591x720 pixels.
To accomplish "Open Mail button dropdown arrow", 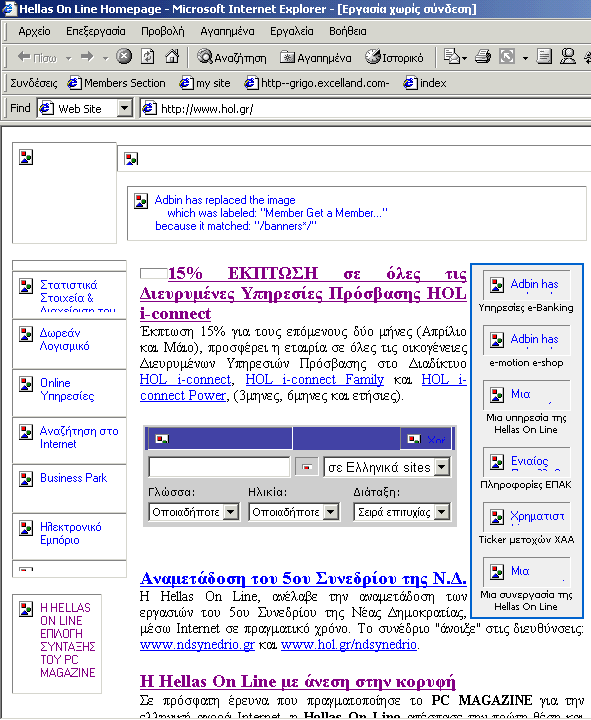I will click(465, 58).
